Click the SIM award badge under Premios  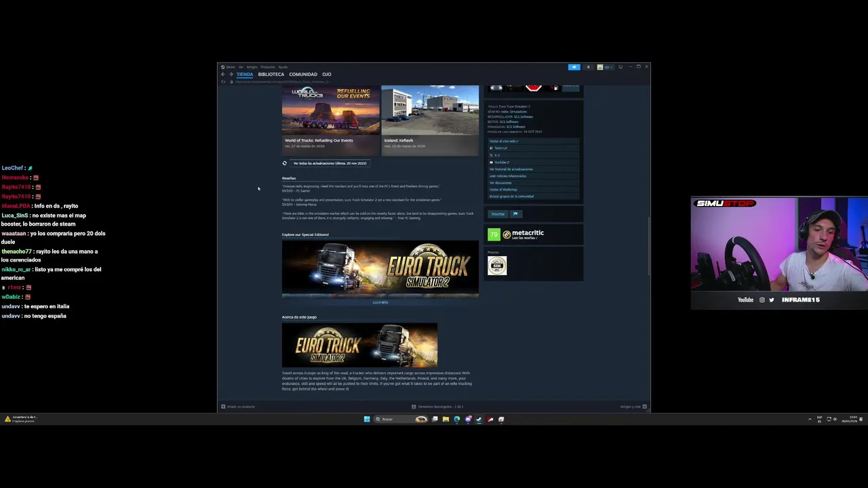click(497, 265)
